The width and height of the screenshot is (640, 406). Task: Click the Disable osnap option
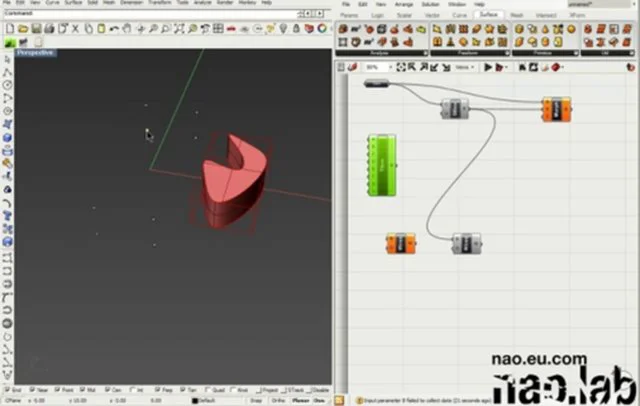[318, 390]
